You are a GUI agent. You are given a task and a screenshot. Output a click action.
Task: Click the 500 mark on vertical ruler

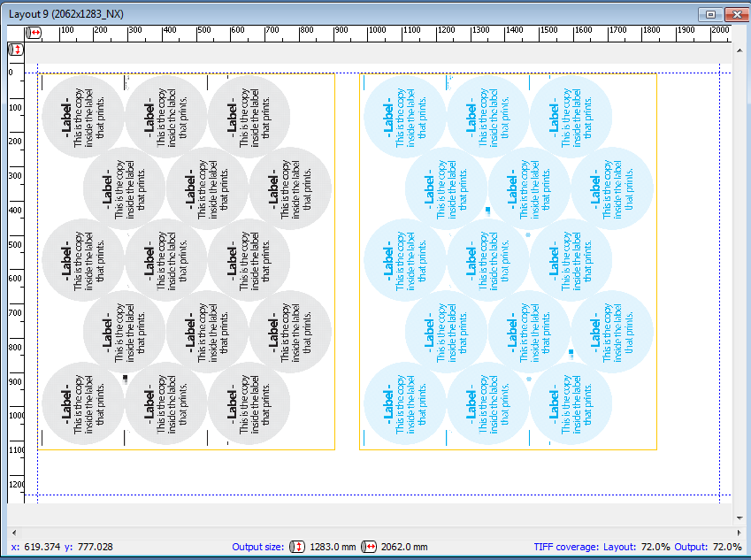16,243
